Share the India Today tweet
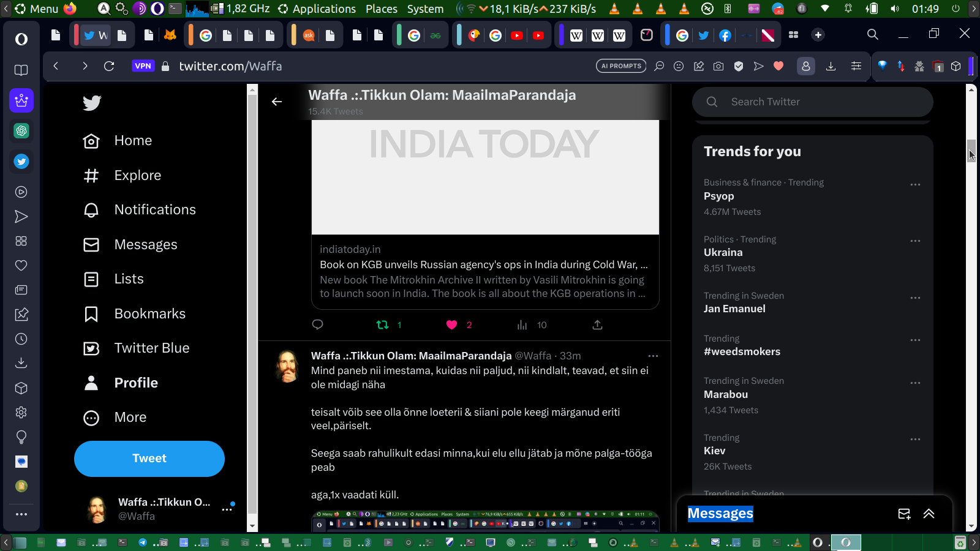The height and width of the screenshot is (551, 980). coord(597,325)
